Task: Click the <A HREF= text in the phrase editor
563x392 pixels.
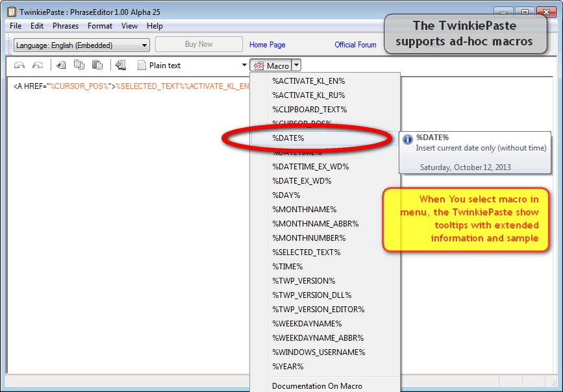Action: (x=30, y=86)
